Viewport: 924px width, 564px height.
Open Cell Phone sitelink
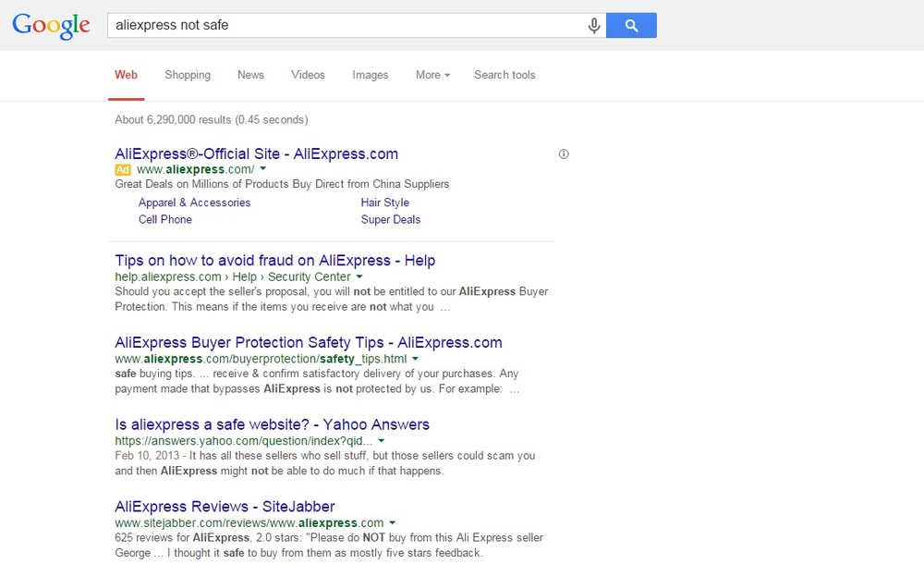pos(165,219)
